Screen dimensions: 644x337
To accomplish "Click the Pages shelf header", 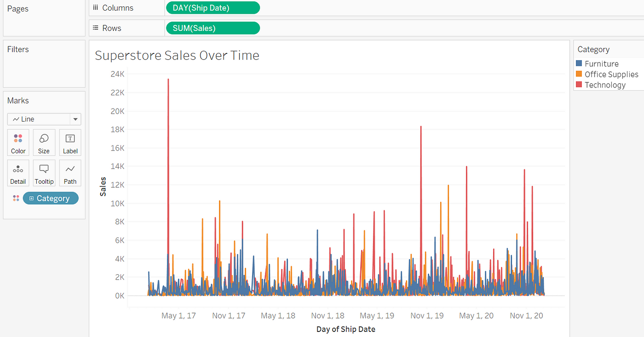I will click(18, 9).
